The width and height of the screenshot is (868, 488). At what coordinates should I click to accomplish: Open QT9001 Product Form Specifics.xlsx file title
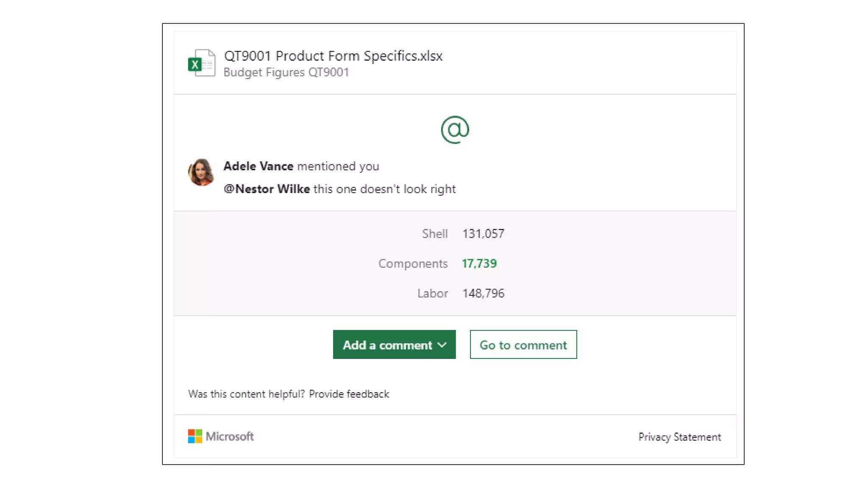pos(333,56)
